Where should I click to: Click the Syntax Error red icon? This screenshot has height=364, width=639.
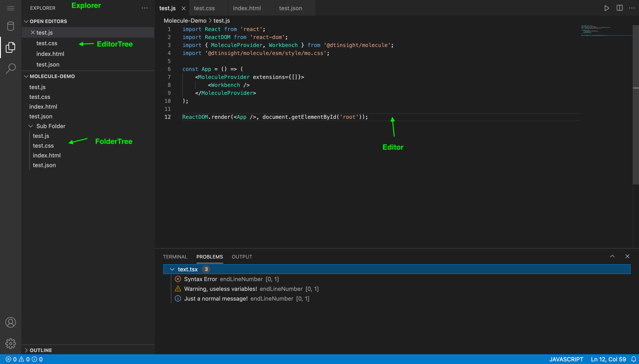178,279
